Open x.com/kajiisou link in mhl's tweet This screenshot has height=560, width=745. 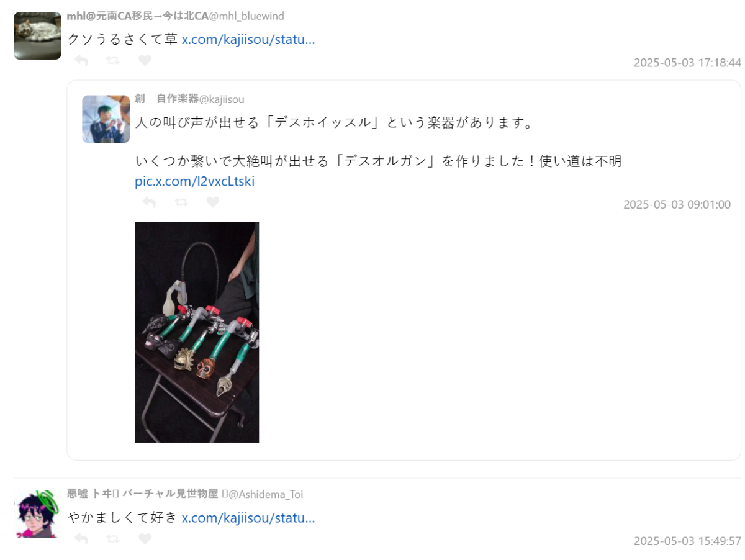point(248,40)
